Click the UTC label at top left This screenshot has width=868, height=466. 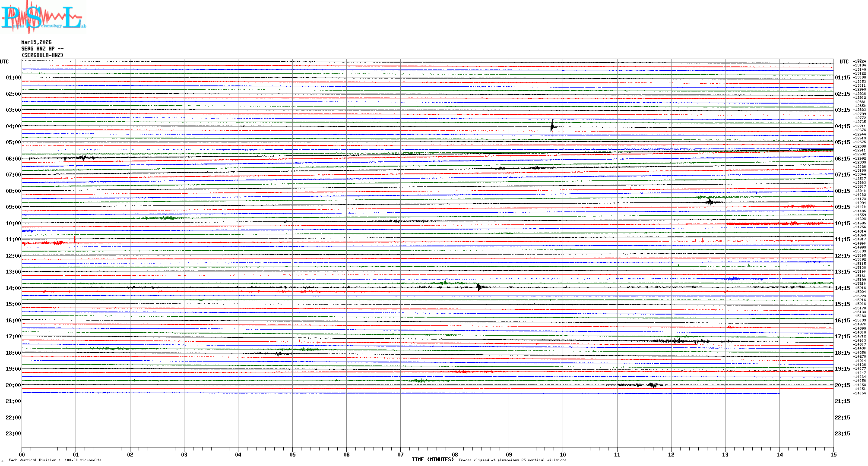(4, 62)
